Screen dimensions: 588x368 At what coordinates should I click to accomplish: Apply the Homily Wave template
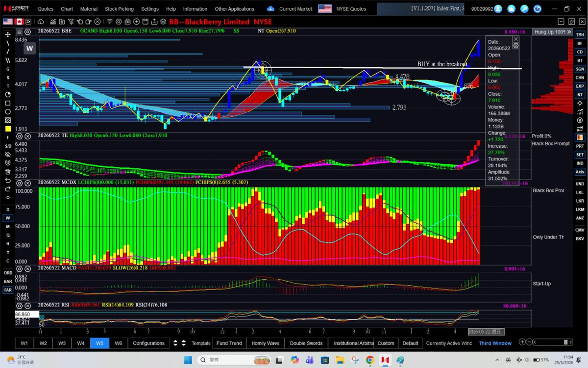coord(265,343)
